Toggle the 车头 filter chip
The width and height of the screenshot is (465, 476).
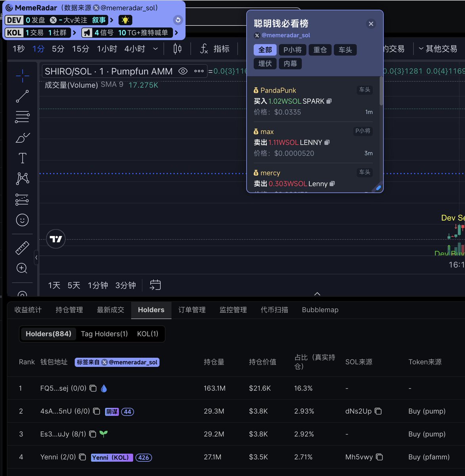coord(345,50)
